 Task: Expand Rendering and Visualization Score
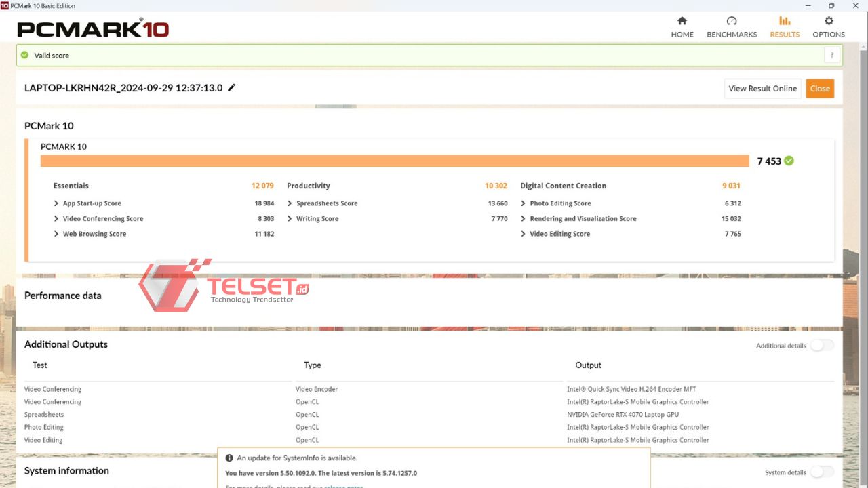(523, 219)
